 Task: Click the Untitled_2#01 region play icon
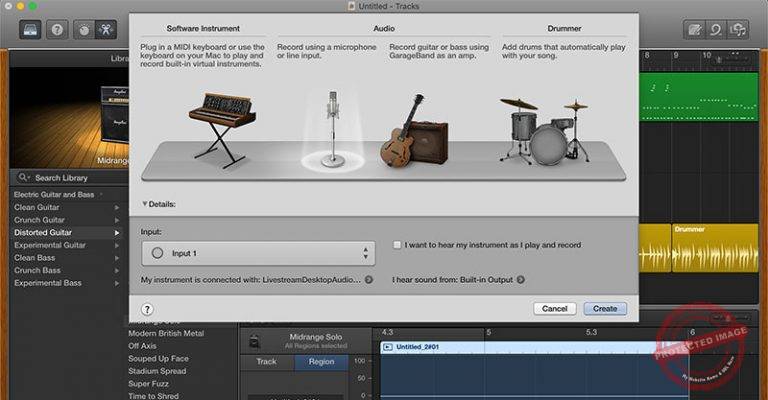[x=387, y=347]
